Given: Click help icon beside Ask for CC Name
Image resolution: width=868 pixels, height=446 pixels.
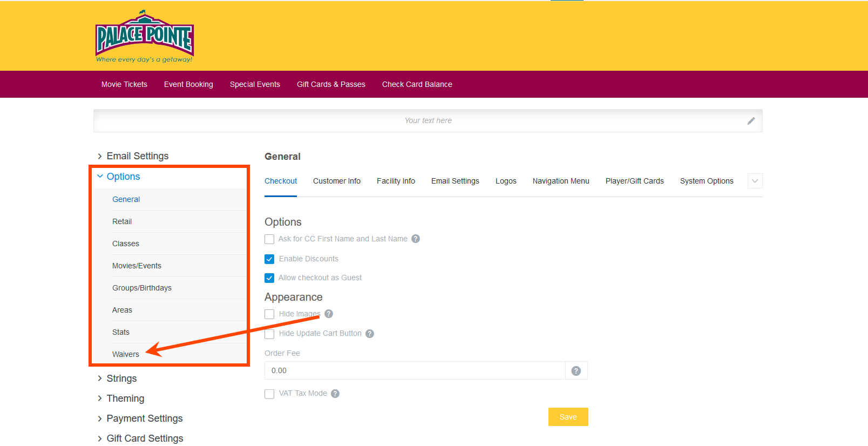Looking at the screenshot, I should pyautogui.click(x=416, y=239).
